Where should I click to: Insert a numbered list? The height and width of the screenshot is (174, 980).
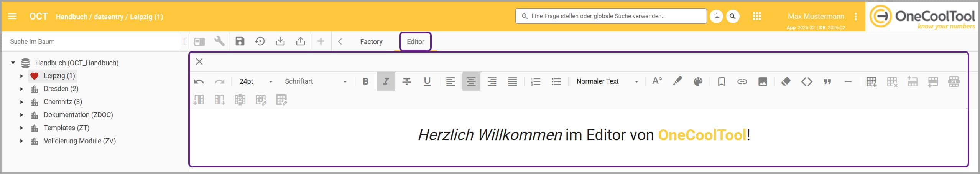536,81
